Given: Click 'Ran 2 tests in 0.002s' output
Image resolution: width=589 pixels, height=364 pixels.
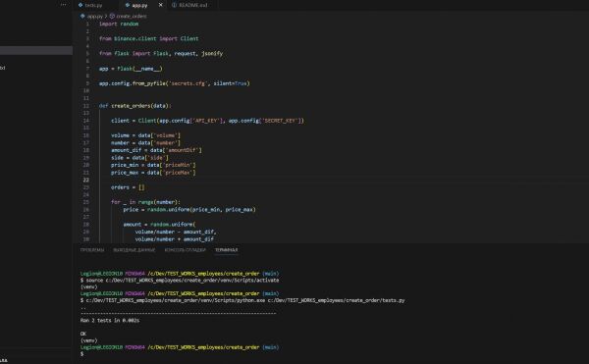Looking at the screenshot, I should tap(110, 321).
